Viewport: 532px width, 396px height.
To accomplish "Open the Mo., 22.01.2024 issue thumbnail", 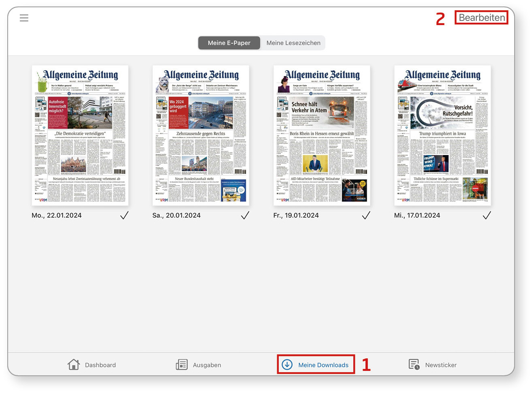I will (80, 135).
